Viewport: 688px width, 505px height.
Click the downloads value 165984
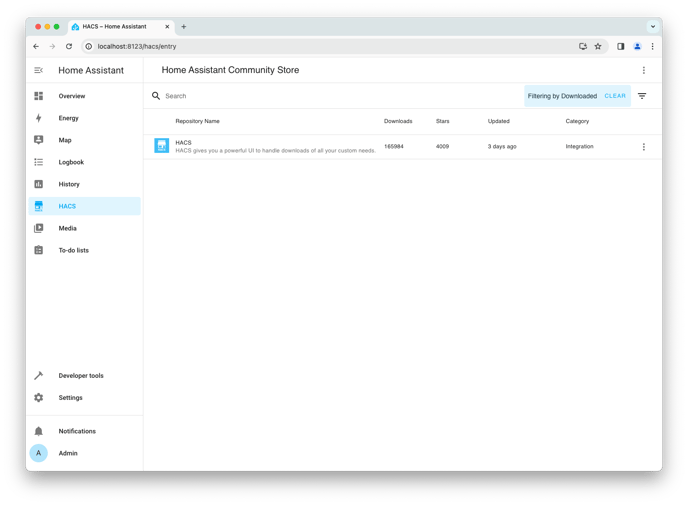(x=394, y=147)
